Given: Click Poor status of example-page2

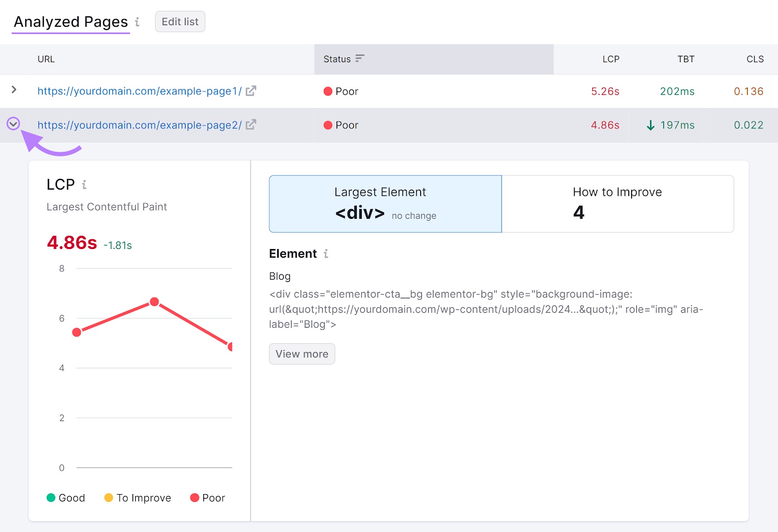Looking at the screenshot, I should coord(341,125).
